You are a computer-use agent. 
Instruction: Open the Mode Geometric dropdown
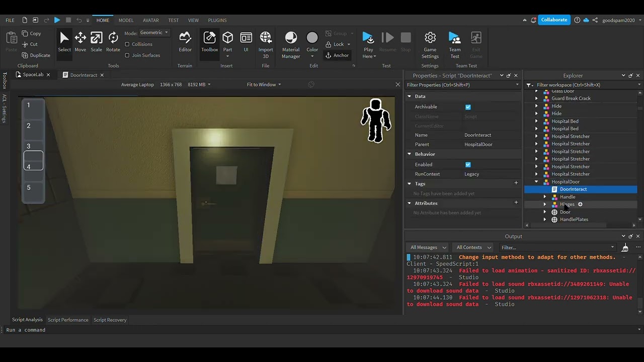[x=154, y=33]
